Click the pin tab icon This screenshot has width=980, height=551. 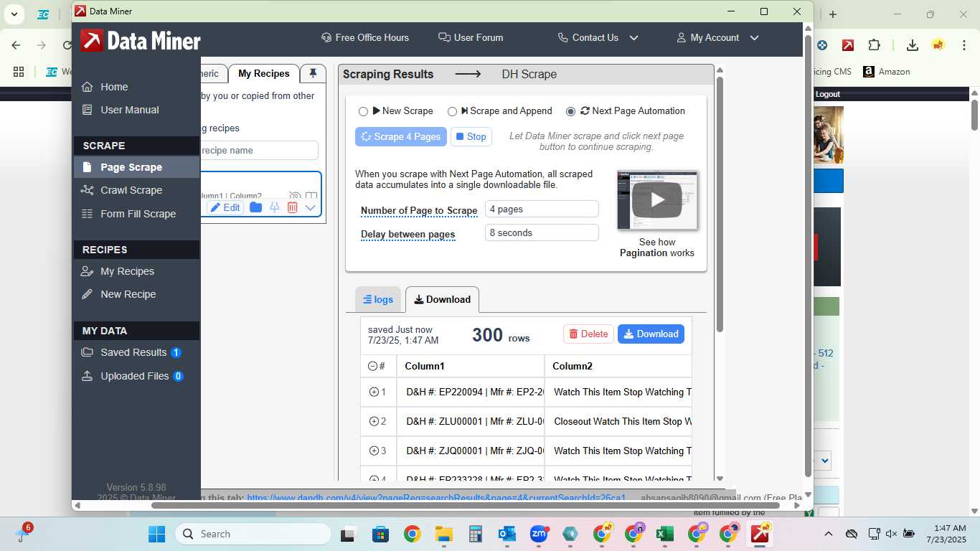[313, 73]
